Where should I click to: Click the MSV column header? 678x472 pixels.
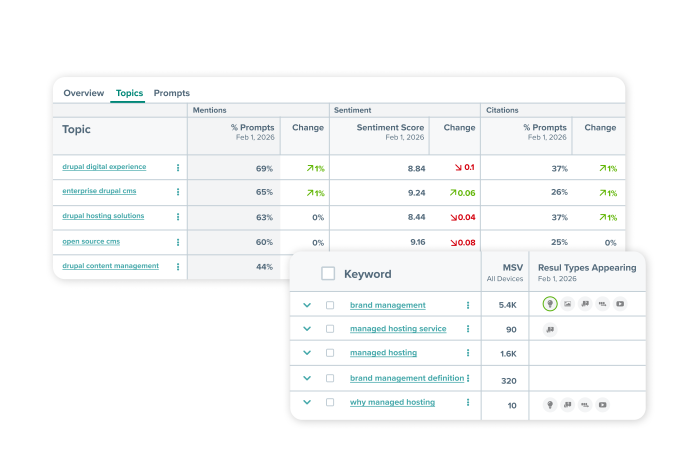pos(511,269)
